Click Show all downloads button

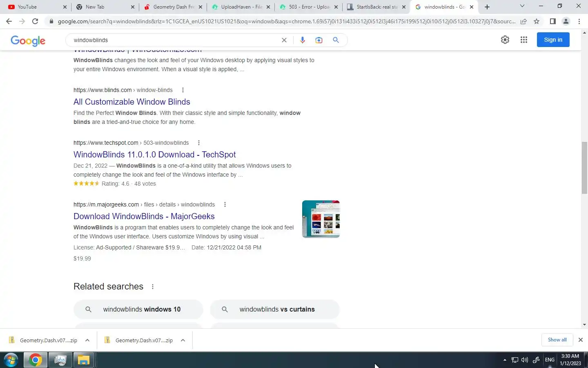click(x=557, y=340)
